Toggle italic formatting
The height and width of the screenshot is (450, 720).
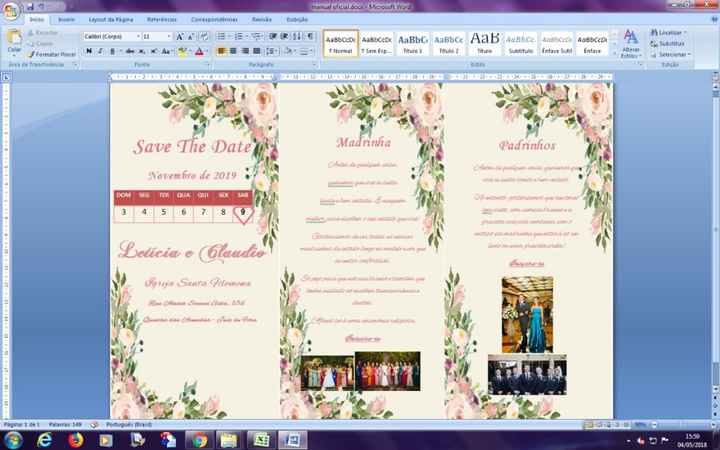[x=100, y=51]
